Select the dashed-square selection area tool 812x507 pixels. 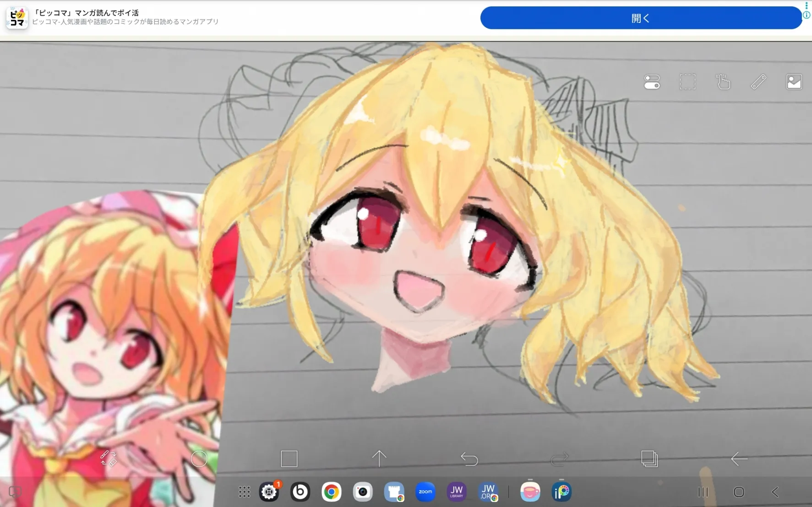point(687,82)
